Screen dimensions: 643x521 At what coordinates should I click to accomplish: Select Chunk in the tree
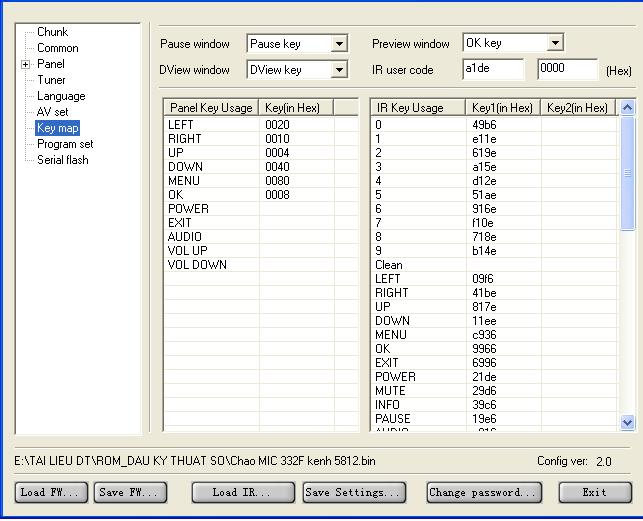pos(52,32)
